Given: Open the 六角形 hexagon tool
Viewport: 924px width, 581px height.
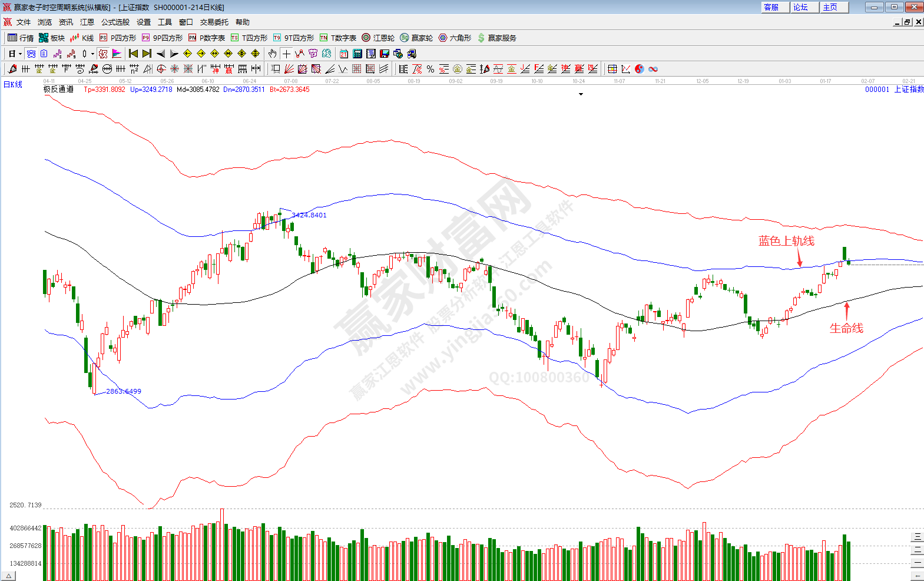Looking at the screenshot, I should tap(455, 38).
